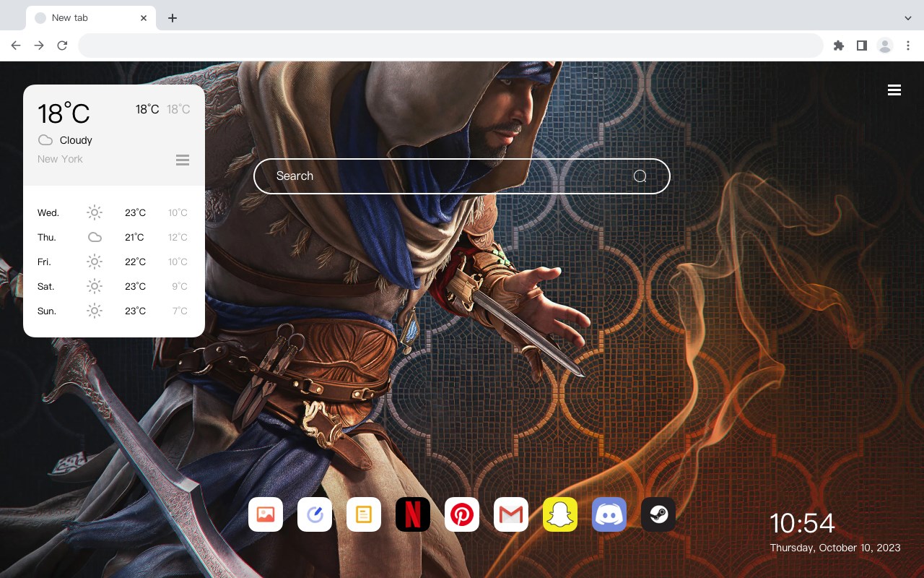Open a new browser tab
Viewport: 924px width, 578px height.
coord(172,18)
